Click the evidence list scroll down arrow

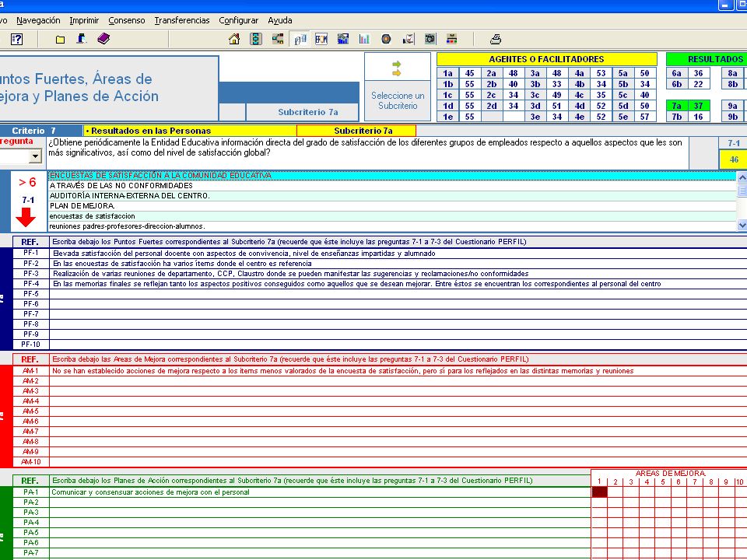pos(742,225)
